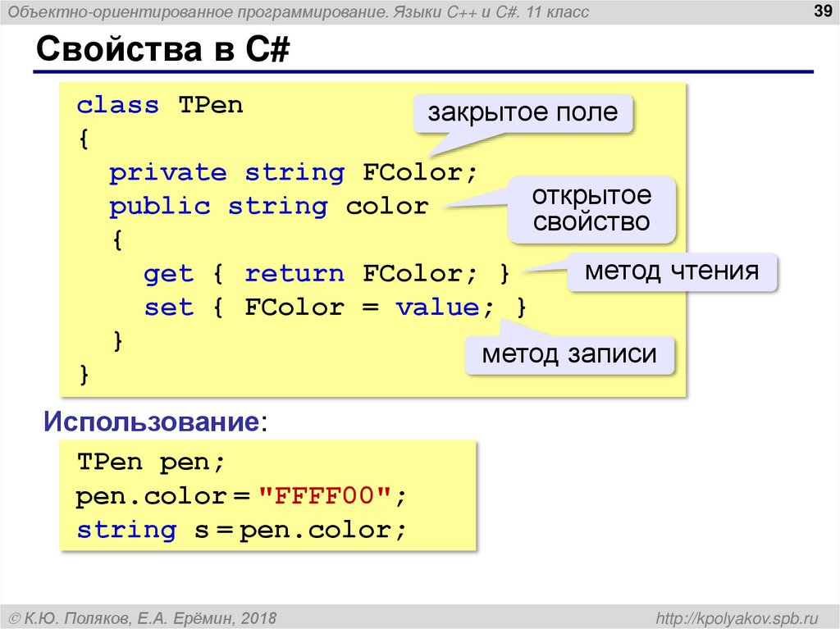Viewport: 840px width, 629px height.
Task: Click the callout "открытое свойство"
Action: tap(591, 209)
